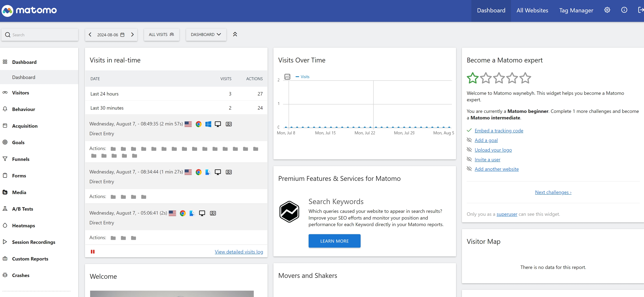Pause the real-time visits live update
644x297 pixels.
pyautogui.click(x=93, y=252)
